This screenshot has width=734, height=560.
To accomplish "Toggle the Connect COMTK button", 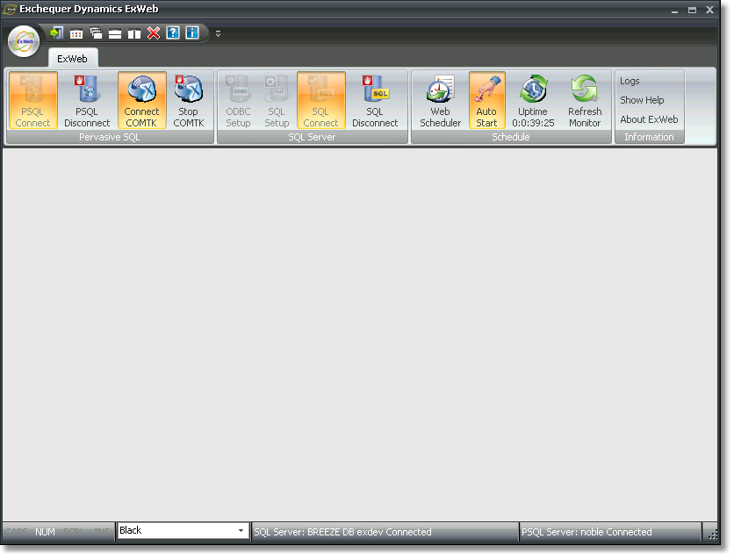I will click(142, 101).
